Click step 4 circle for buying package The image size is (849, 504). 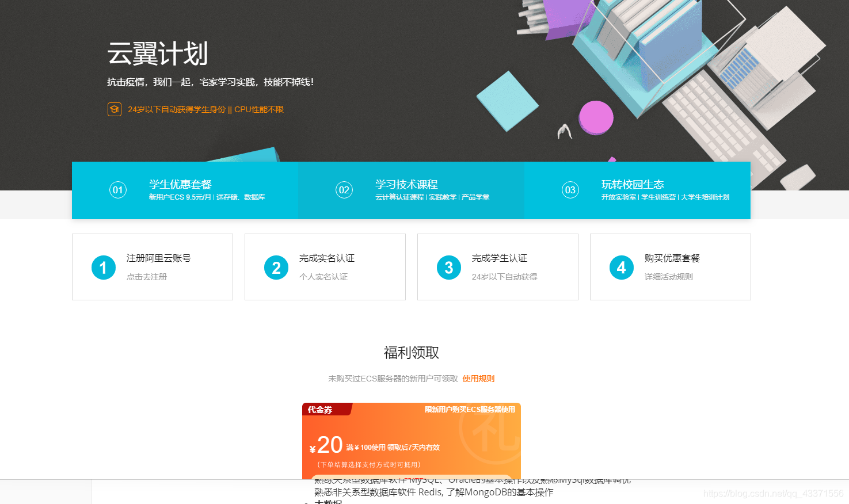(622, 268)
